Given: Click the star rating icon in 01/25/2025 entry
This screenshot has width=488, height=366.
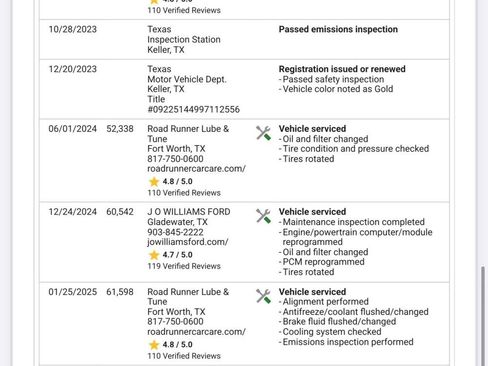Looking at the screenshot, I should click(x=154, y=345).
